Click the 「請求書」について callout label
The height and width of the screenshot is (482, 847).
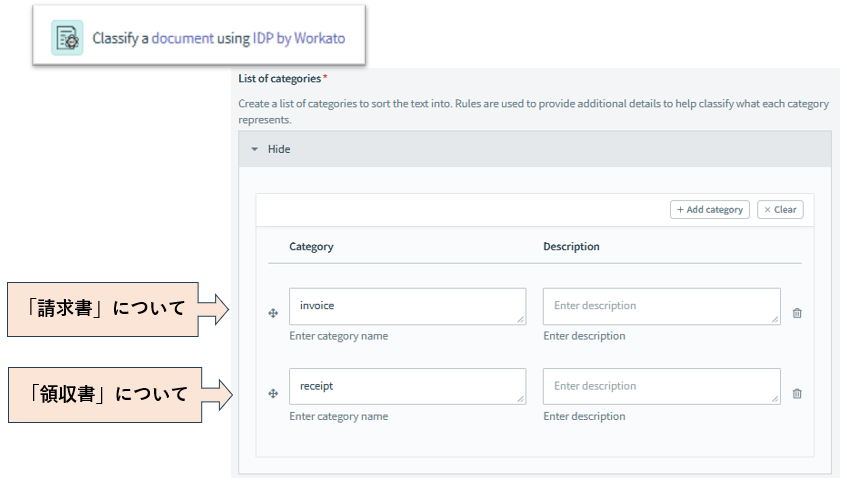(104, 308)
